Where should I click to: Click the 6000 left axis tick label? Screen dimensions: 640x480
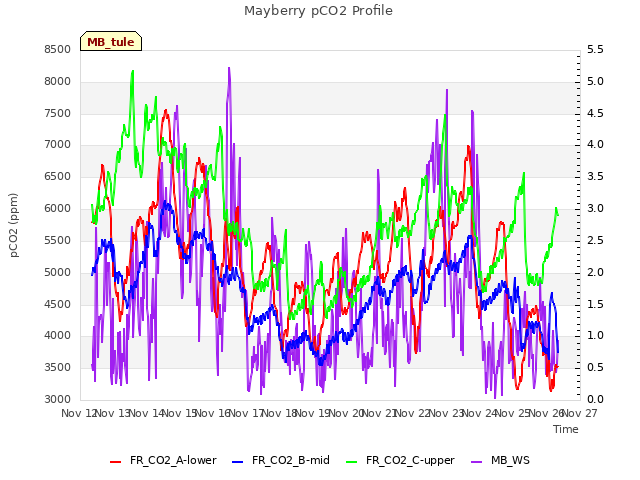click(58, 209)
